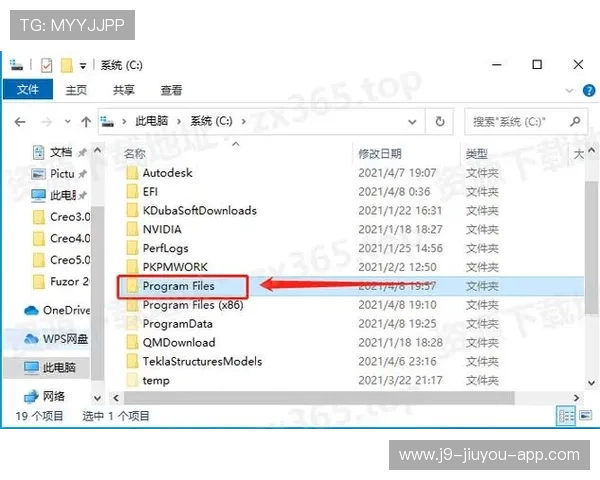600x480 pixels.
Task: Switch to the 共享 ribbon tab
Action: tap(123, 90)
